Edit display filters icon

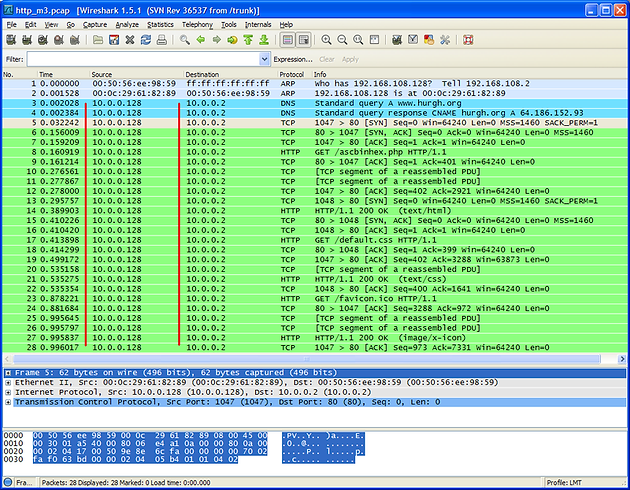coord(413,40)
